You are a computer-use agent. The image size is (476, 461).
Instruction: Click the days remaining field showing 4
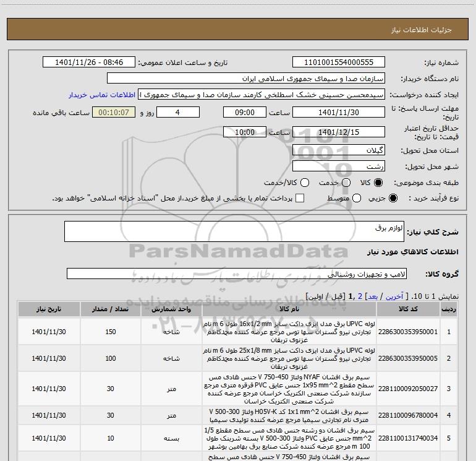[x=177, y=112]
